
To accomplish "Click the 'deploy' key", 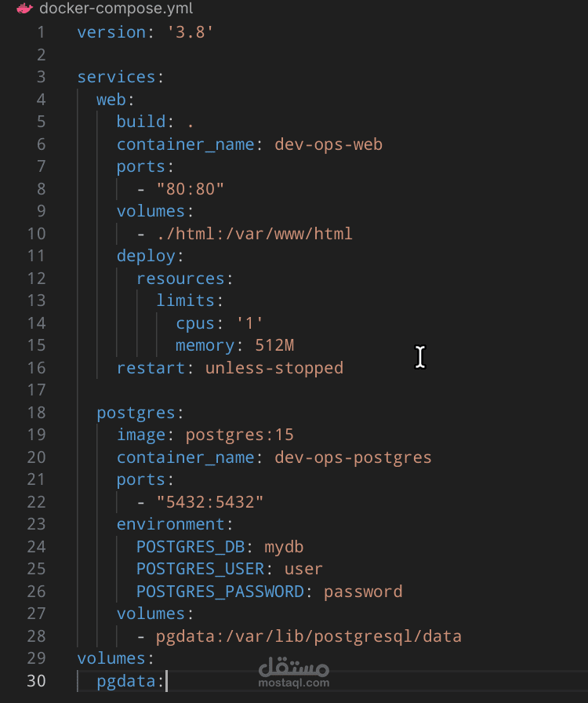I will 147,256.
